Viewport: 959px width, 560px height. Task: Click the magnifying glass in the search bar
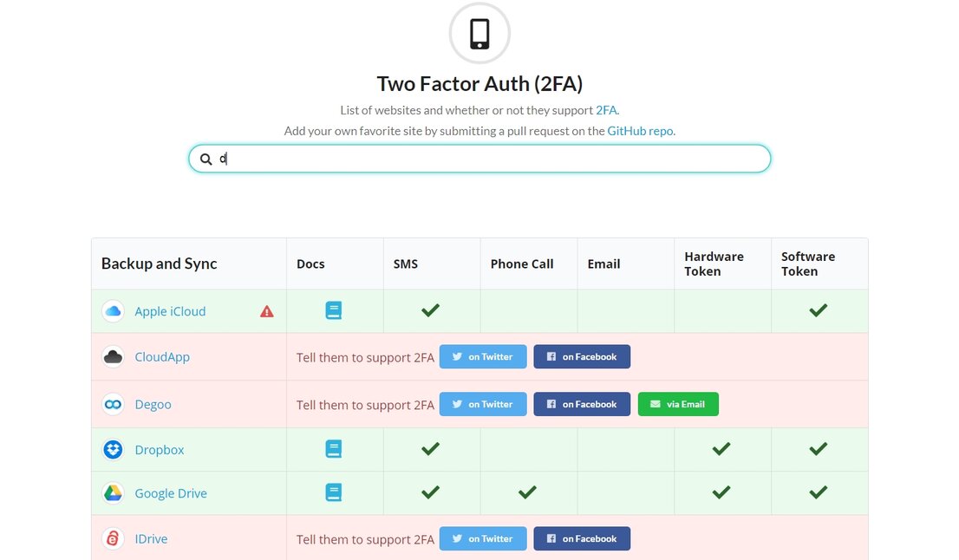pyautogui.click(x=205, y=159)
